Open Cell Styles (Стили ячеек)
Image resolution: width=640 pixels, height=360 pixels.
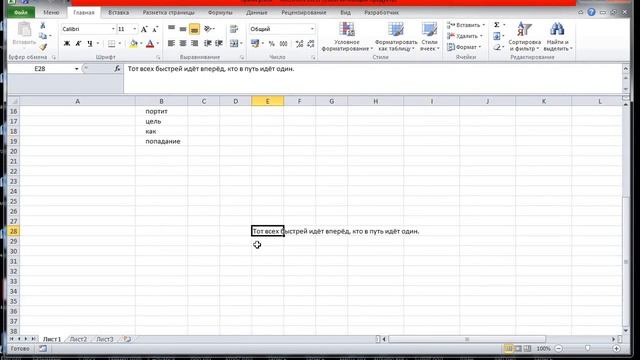(429, 36)
